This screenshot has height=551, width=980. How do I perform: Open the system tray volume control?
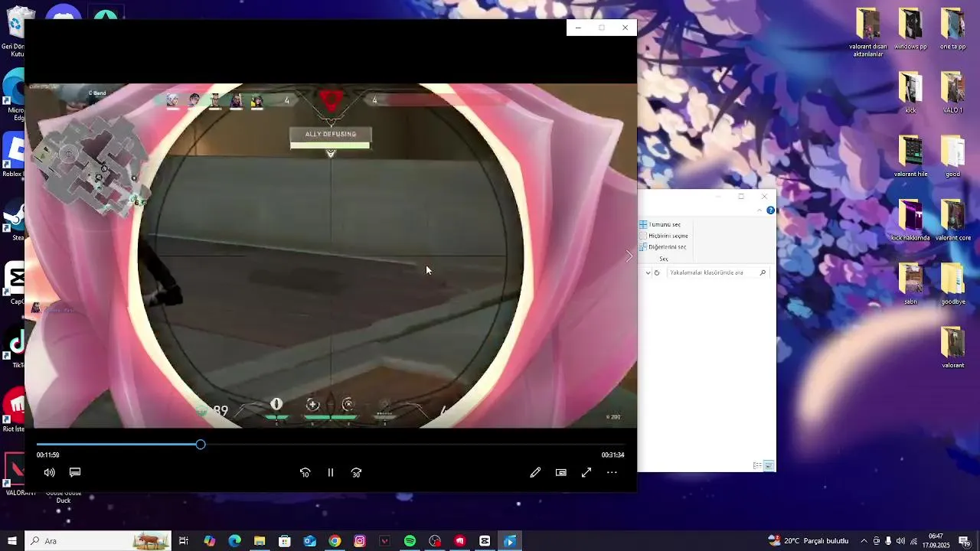pos(900,541)
